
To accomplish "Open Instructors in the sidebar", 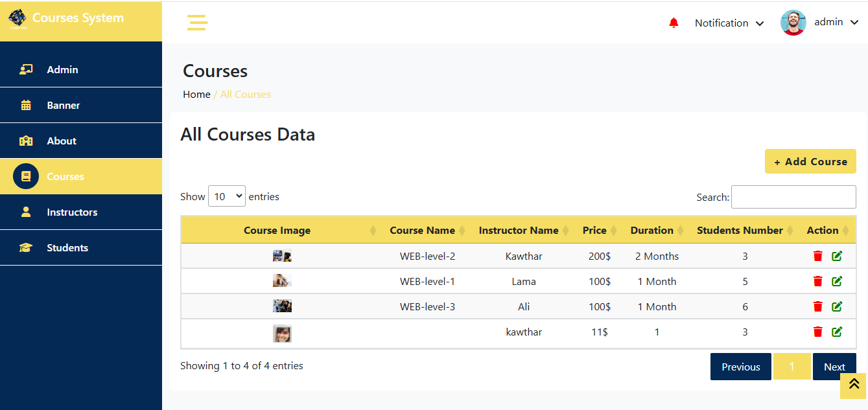I will coord(72,212).
